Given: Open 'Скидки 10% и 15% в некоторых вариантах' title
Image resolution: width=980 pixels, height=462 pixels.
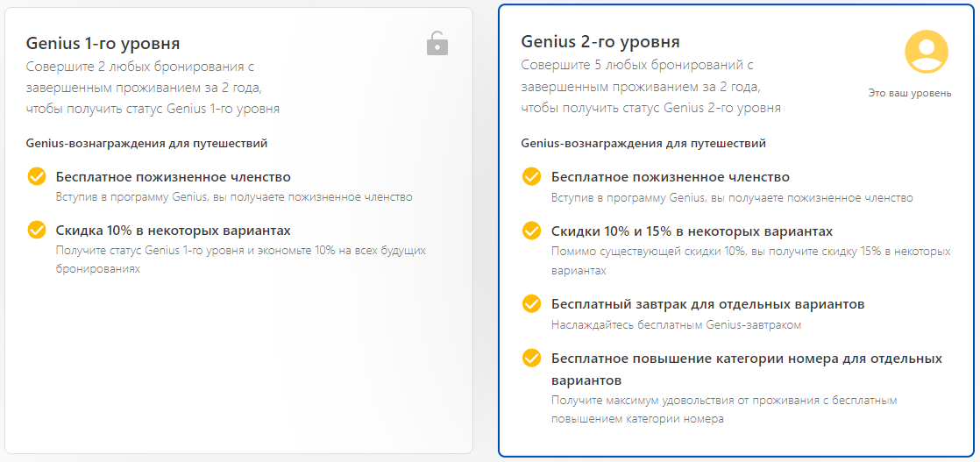Looking at the screenshot, I should tap(692, 231).
